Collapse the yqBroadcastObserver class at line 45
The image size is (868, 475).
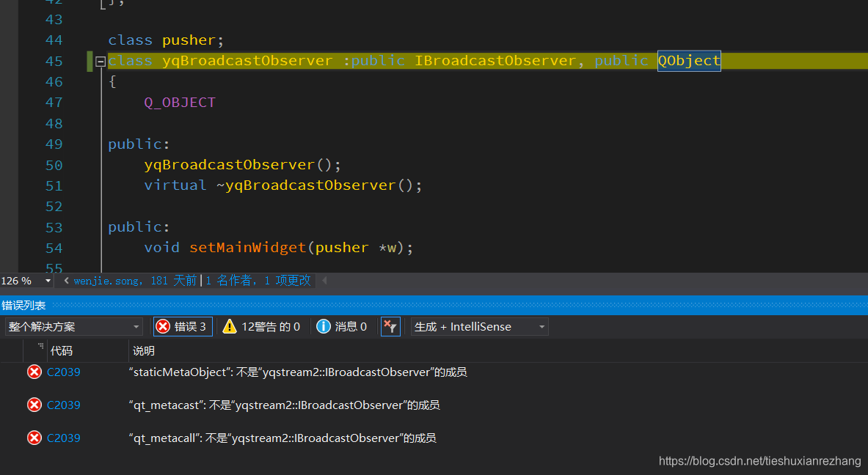pyautogui.click(x=100, y=61)
